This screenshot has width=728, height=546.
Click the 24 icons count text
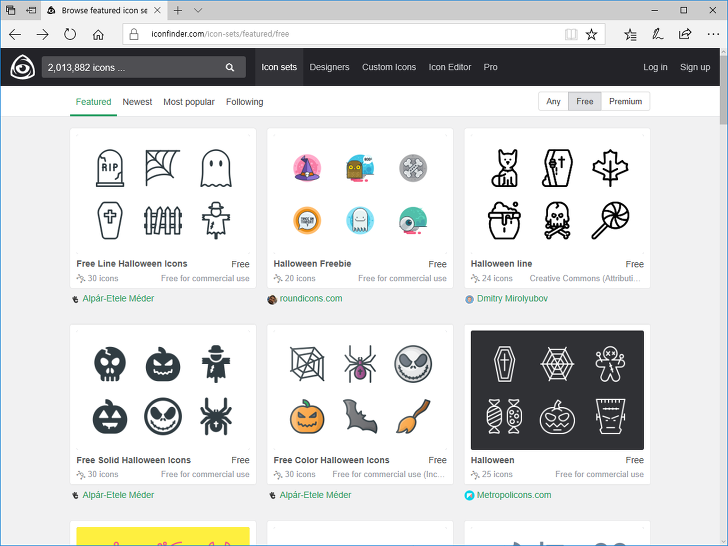(497, 278)
